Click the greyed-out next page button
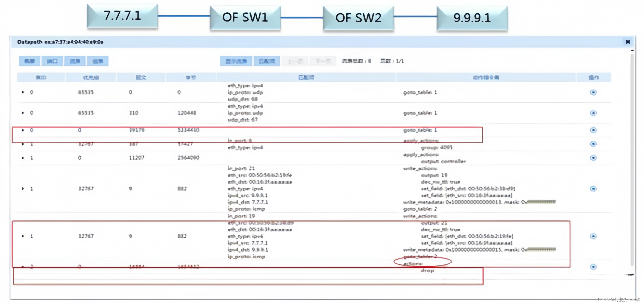The image size is (644, 304). coord(323,61)
